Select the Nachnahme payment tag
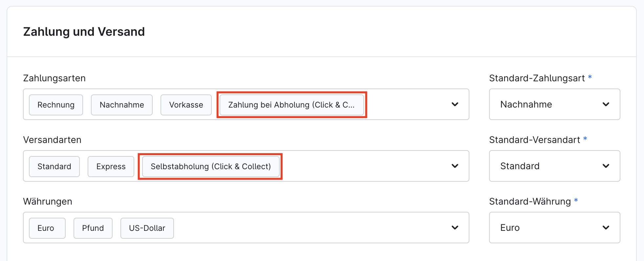Screen dimensions: 644x261 pyautogui.click(x=122, y=105)
